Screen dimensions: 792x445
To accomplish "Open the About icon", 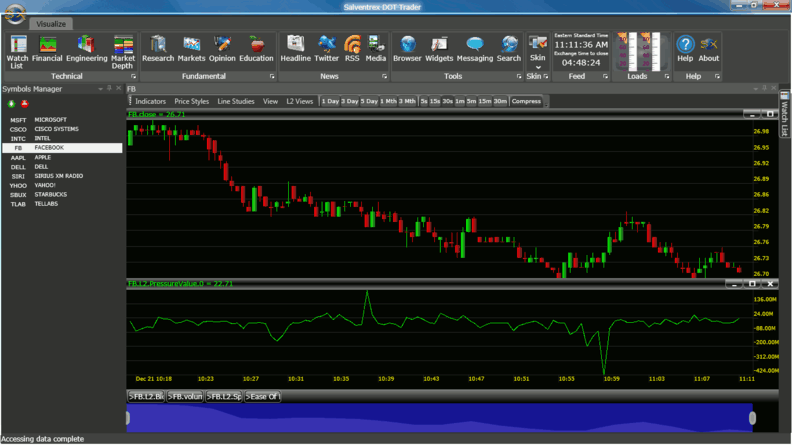I will (x=709, y=49).
